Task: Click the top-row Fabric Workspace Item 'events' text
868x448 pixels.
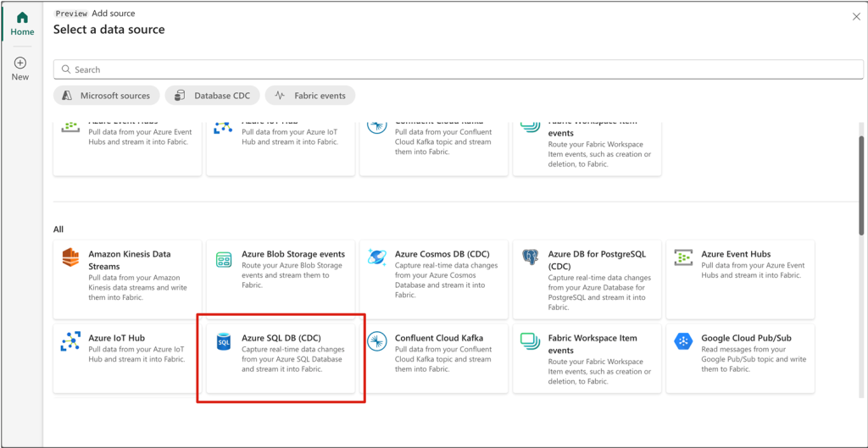Action: [560, 133]
